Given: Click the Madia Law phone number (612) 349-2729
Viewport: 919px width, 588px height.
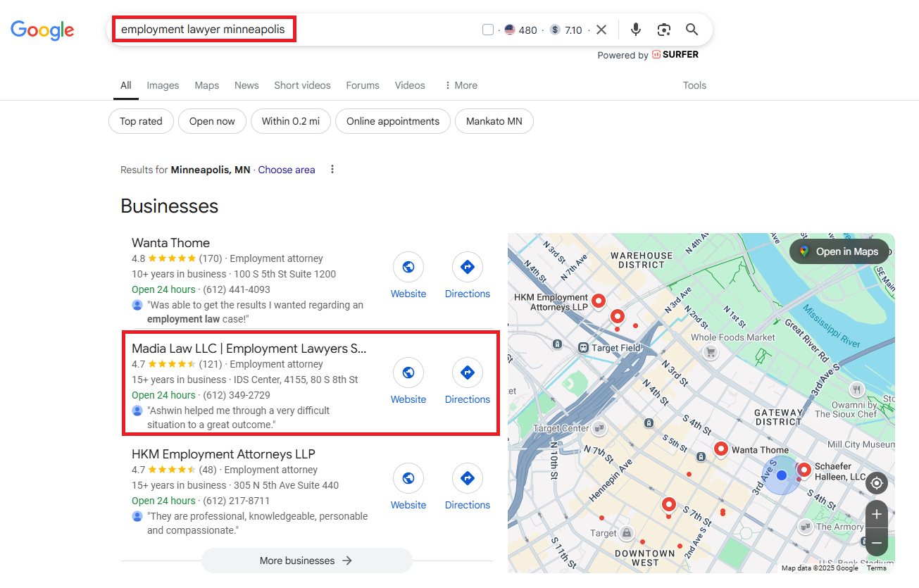Looking at the screenshot, I should [237, 395].
